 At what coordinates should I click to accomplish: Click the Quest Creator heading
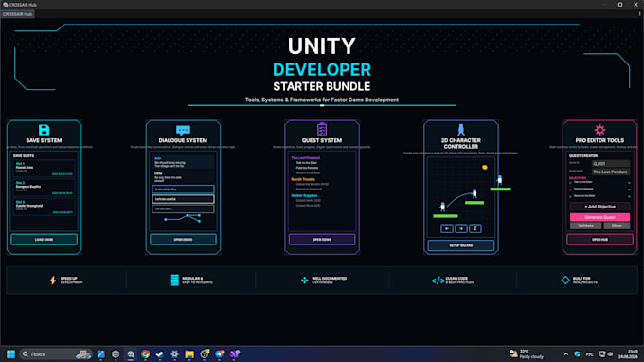[x=583, y=155]
